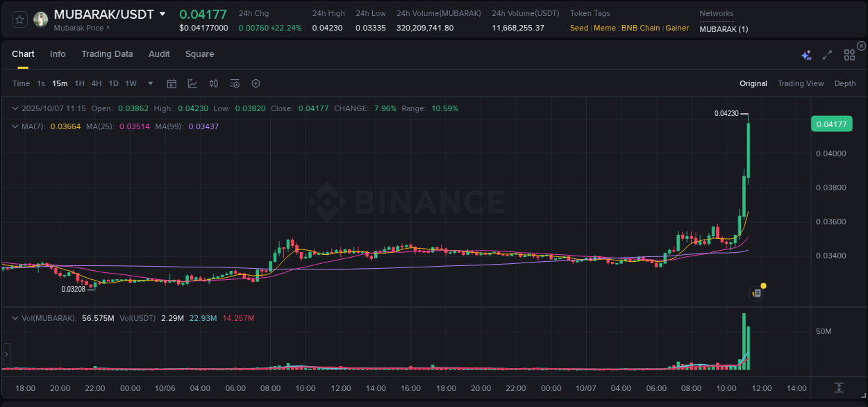The height and width of the screenshot is (407, 868).
Task: Launch the AI chart analysis feature
Action: click(x=806, y=54)
